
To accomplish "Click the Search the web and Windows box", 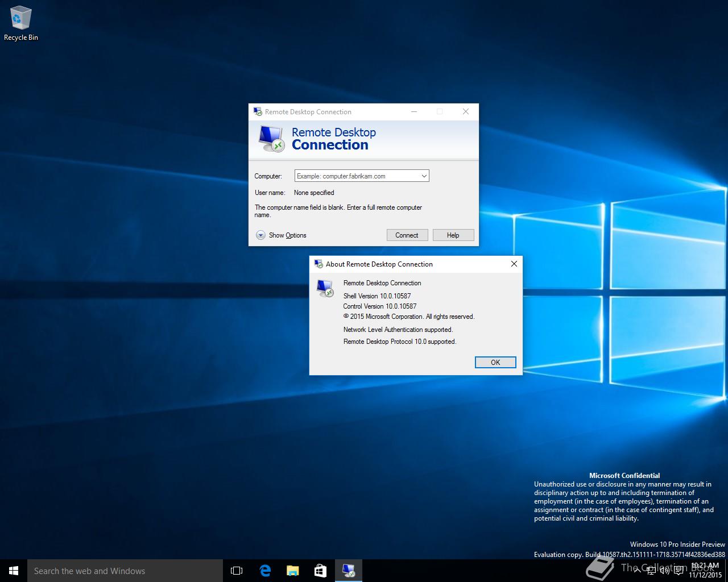I will click(x=125, y=571).
